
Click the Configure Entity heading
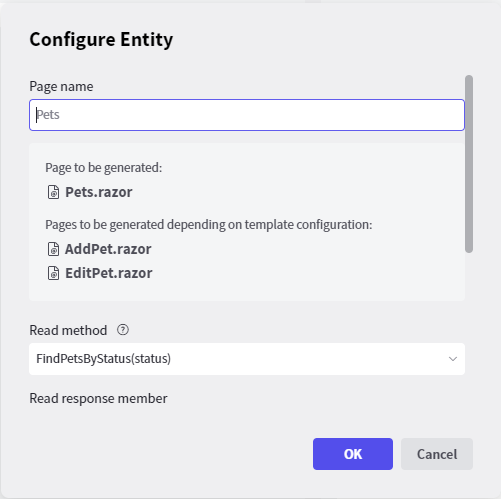click(101, 40)
